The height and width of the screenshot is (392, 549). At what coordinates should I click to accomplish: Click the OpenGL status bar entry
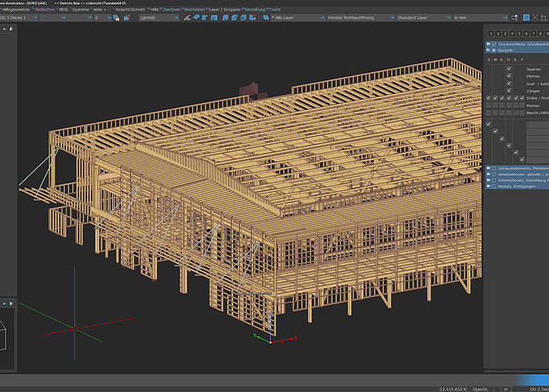coord(480,389)
